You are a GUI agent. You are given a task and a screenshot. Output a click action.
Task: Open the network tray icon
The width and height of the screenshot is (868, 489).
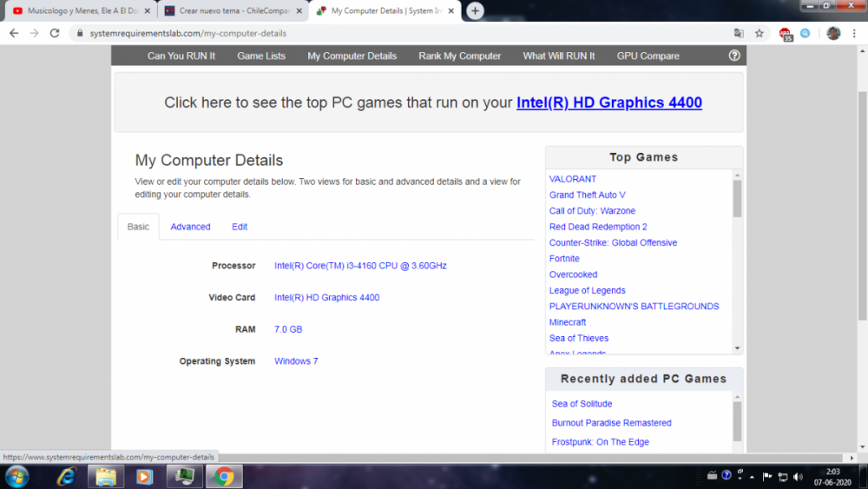(783, 476)
